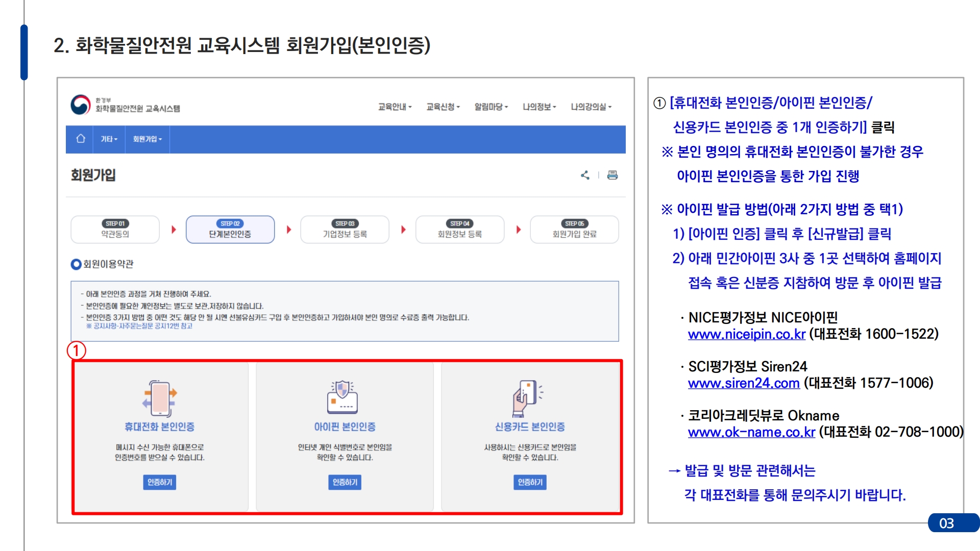Open the 알림마당 dropdown menu
Screen dimensions: 980x551
(x=491, y=107)
